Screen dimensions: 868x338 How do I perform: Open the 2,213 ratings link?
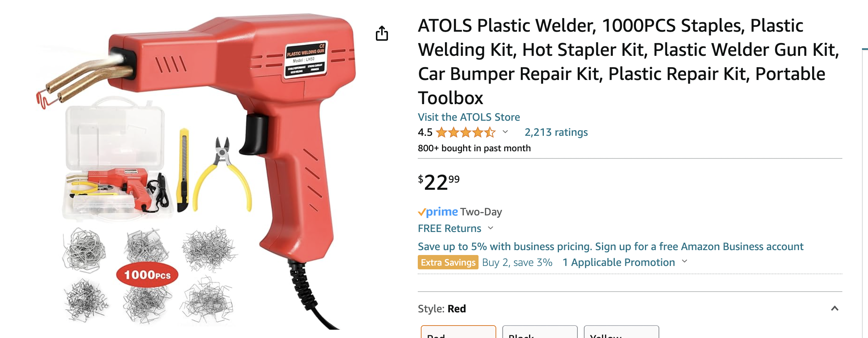point(556,132)
